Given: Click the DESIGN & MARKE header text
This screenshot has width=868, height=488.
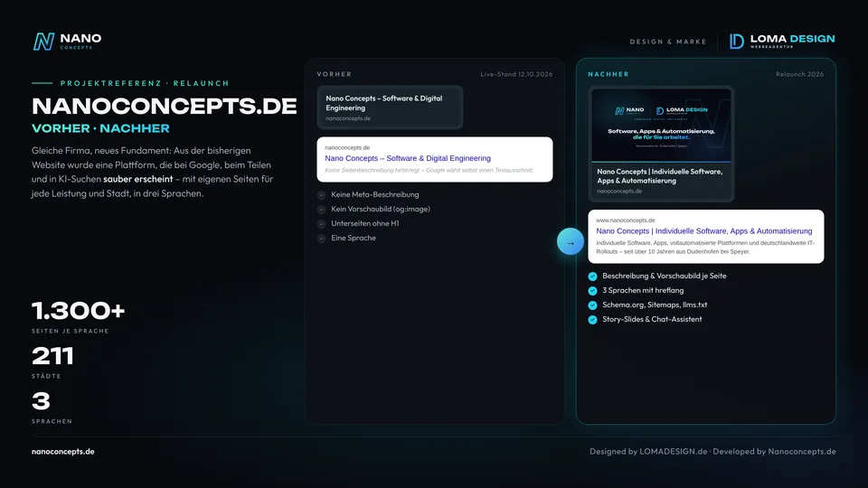Looking at the screenshot, I should [x=668, y=42].
